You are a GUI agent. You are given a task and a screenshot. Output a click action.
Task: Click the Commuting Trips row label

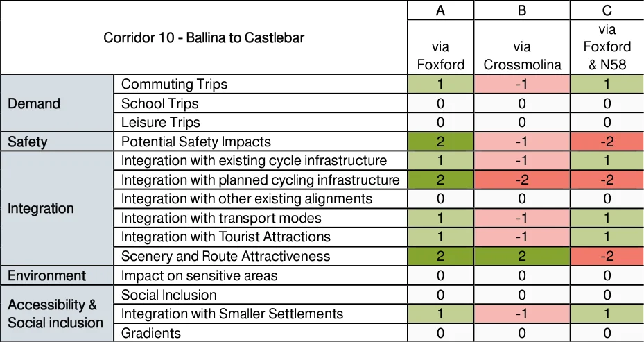coord(175,84)
